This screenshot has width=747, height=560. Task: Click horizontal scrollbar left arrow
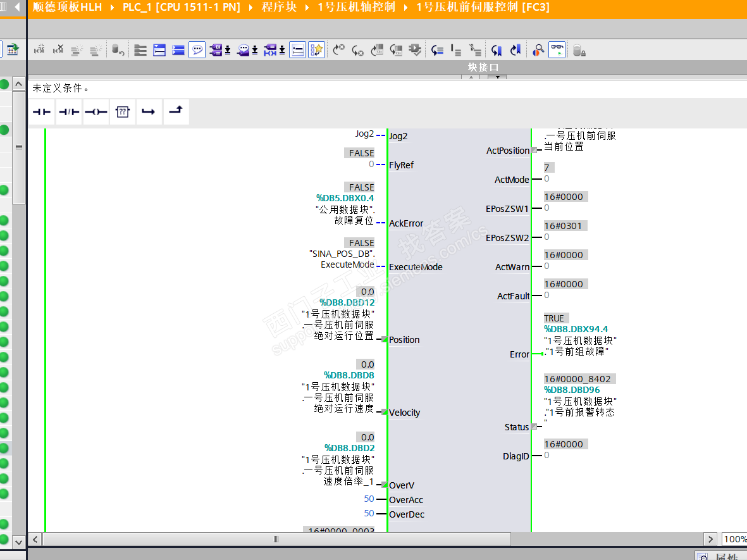tap(35, 539)
